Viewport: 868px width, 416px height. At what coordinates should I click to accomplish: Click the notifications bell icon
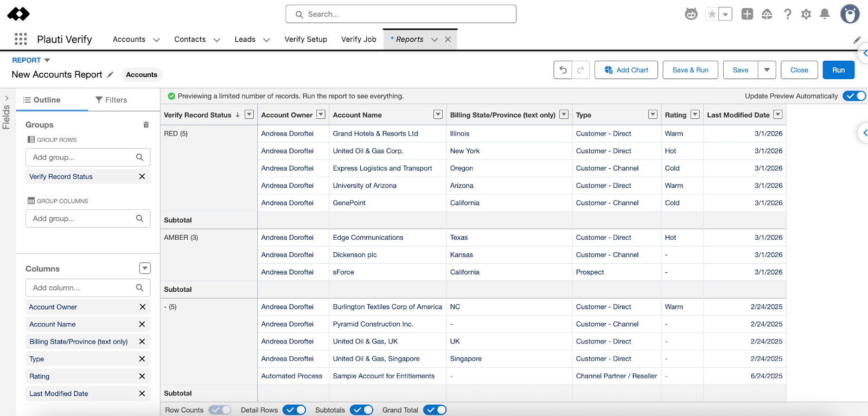point(825,14)
